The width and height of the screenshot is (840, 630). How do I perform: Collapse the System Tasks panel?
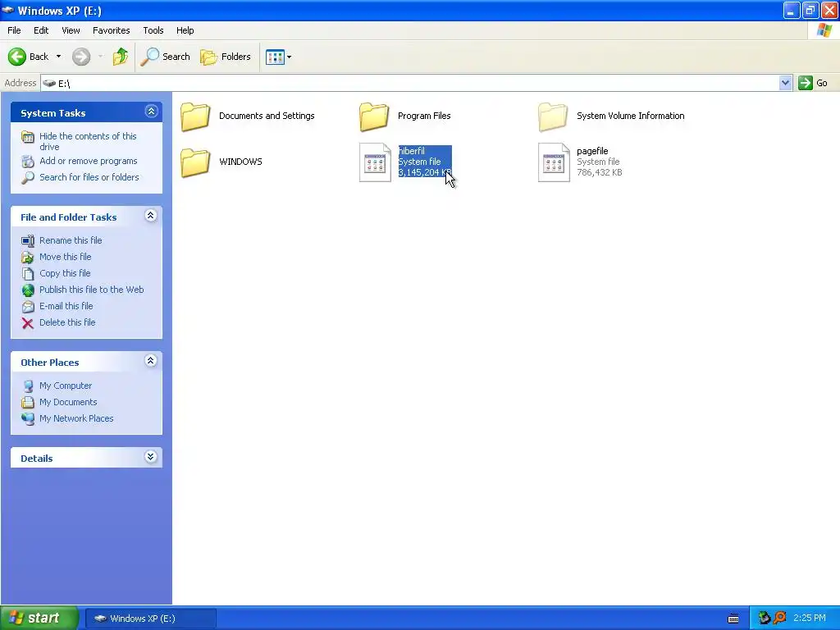pyautogui.click(x=151, y=112)
